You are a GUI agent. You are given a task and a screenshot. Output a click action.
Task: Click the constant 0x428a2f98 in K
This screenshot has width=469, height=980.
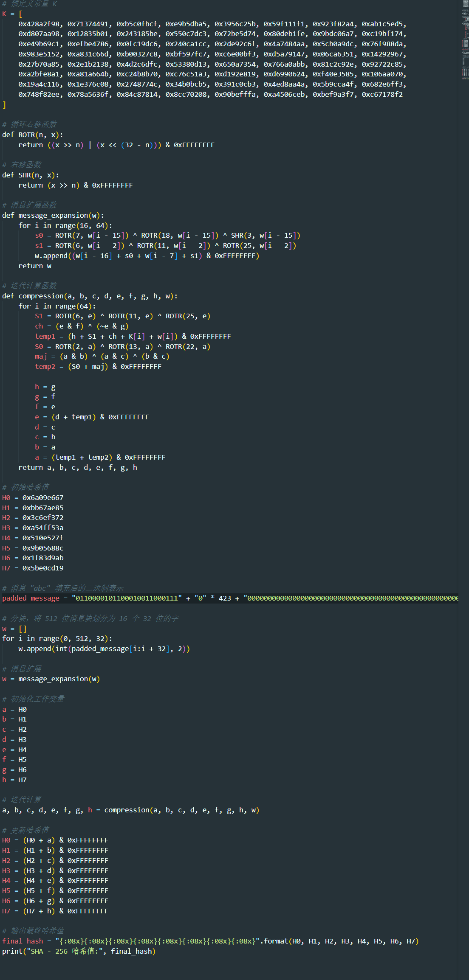click(x=40, y=24)
